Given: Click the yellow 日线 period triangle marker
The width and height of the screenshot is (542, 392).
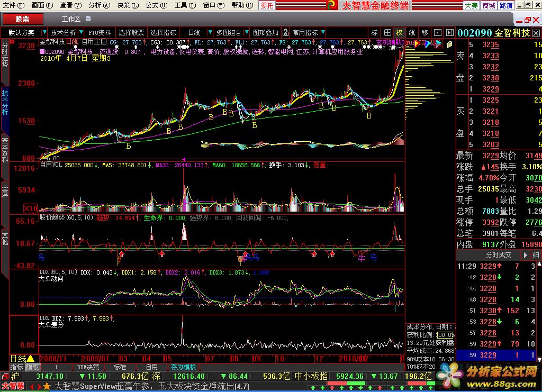Looking at the screenshot, I should click(x=31, y=358).
